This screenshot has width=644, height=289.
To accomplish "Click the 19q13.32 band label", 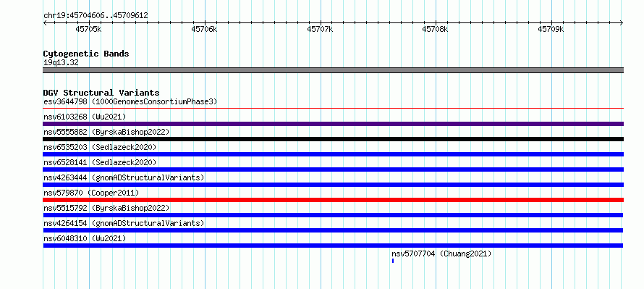I will coord(61,63).
